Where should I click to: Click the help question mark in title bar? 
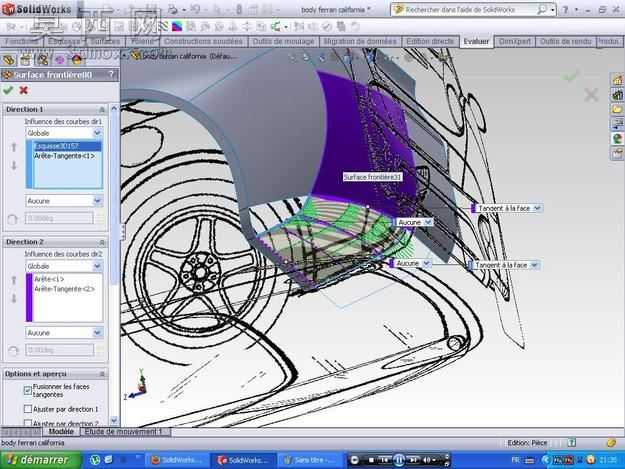(565, 10)
